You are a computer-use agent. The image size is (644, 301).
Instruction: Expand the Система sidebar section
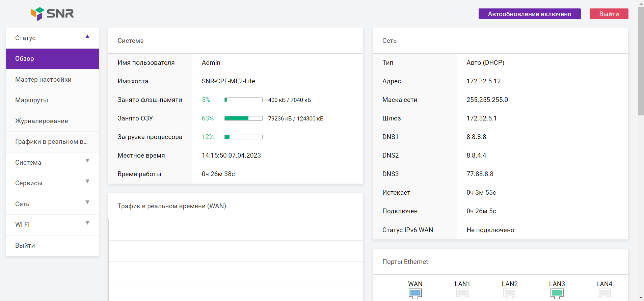point(52,163)
